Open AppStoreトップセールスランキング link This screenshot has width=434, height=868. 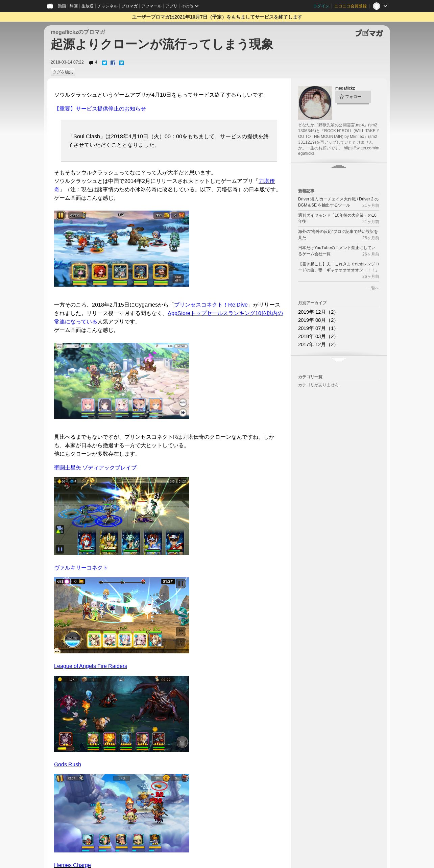click(x=225, y=313)
